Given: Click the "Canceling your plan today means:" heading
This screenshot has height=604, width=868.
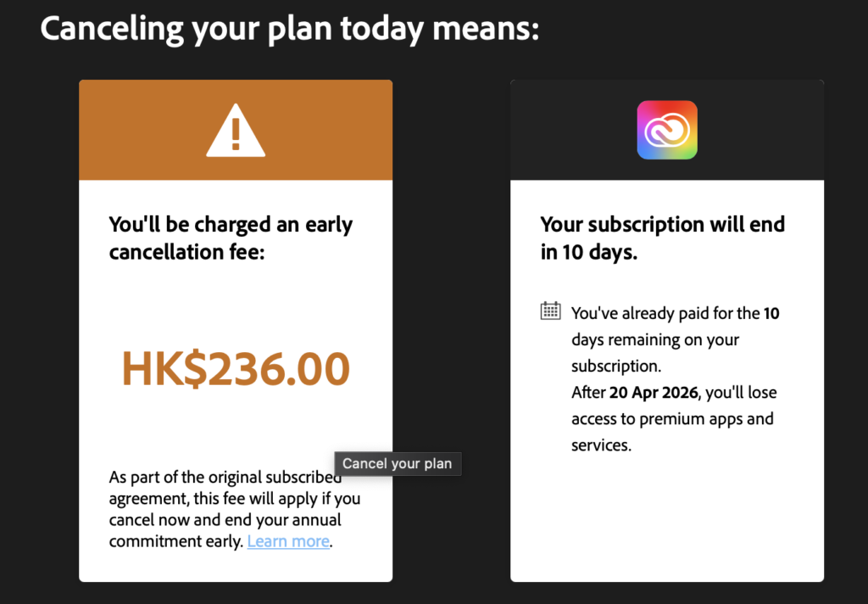Looking at the screenshot, I should (289, 29).
